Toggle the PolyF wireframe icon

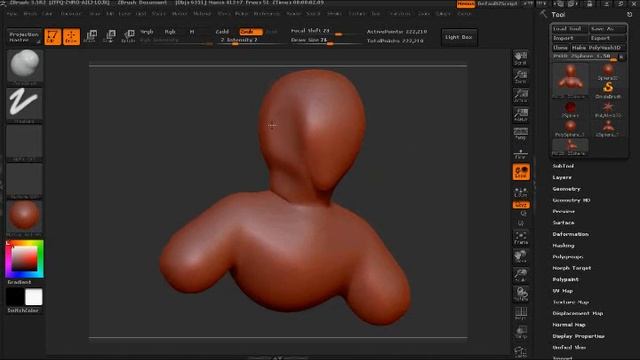(x=520, y=313)
